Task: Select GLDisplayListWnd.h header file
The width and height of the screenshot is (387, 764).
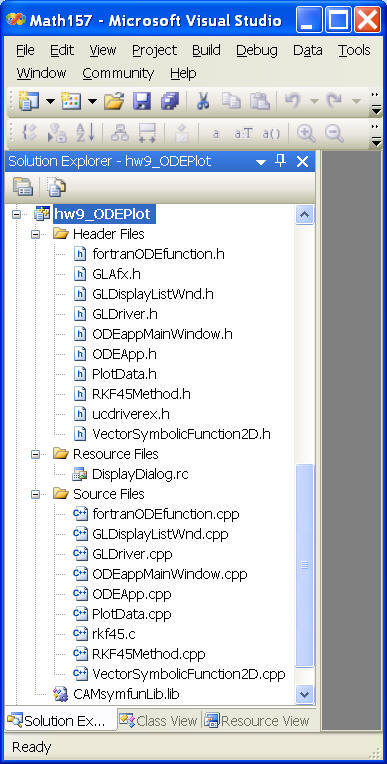Action: (x=153, y=294)
